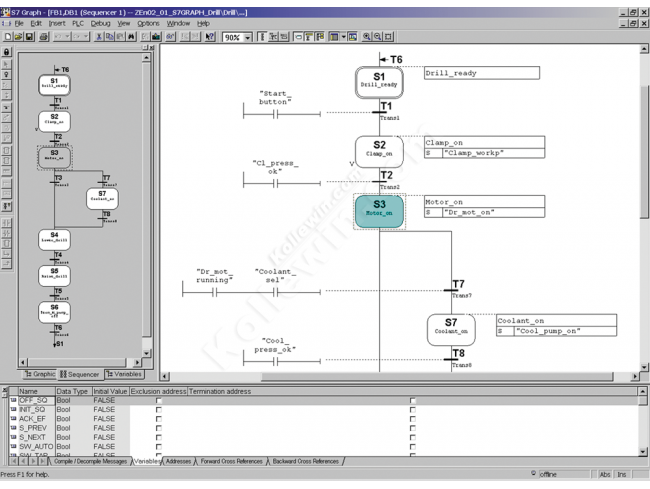Click the zoom in magnifier icon
The height and width of the screenshot is (489, 650).
pos(365,36)
